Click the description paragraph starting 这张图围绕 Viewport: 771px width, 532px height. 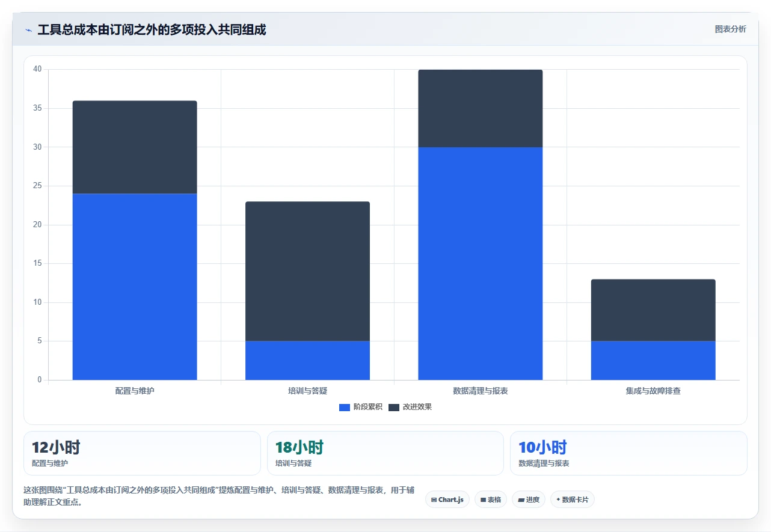coord(219,496)
